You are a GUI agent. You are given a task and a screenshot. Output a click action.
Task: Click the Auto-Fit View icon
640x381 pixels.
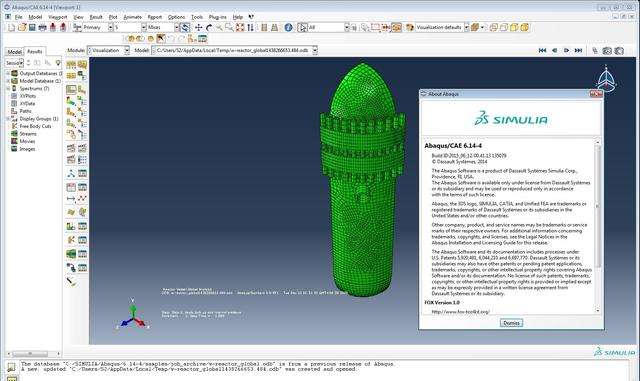[x=240, y=27]
